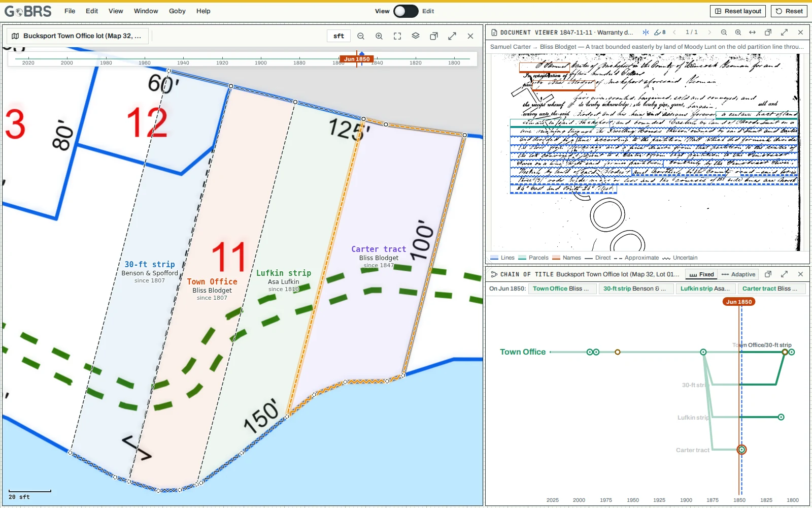Toggle the split mirror icon in Document Viewer
Screen dimensions: 812x508
click(646, 33)
